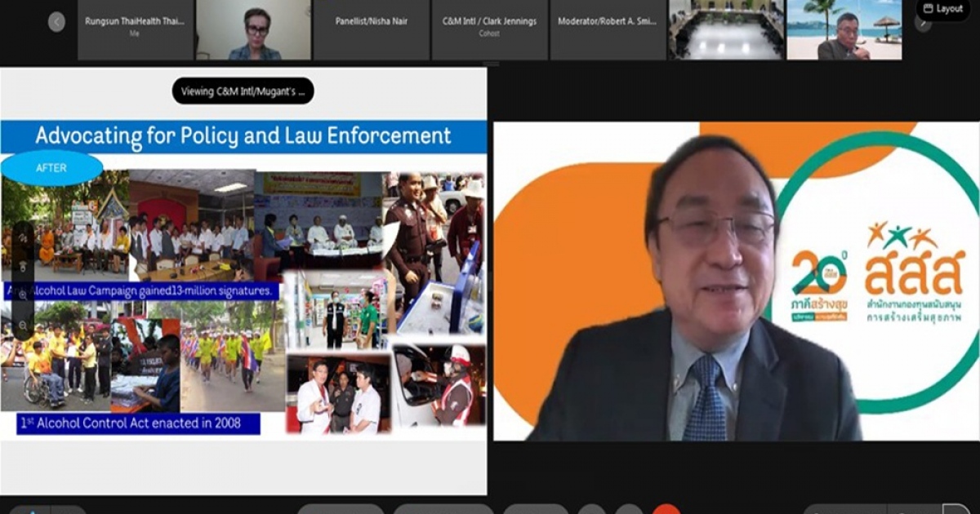The height and width of the screenshot is (514, 980).
Task: Select Panellist/Nisha Nair participant tile
Action: [x=372, y=29]
